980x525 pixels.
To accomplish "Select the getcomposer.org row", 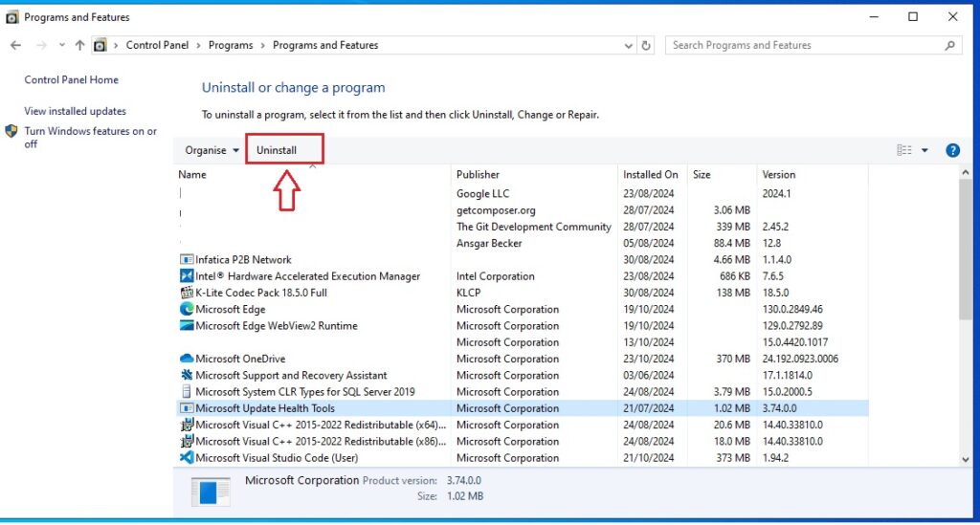I will (523, 210).
